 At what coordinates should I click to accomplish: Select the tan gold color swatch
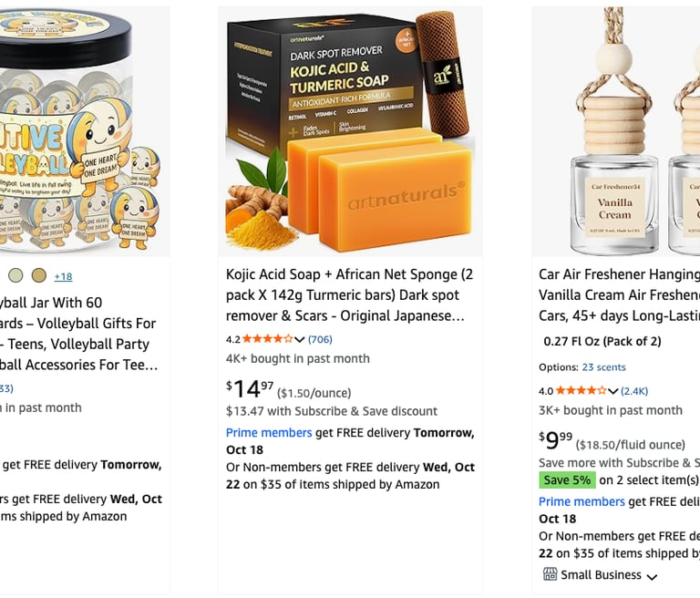tap(39, 275)
